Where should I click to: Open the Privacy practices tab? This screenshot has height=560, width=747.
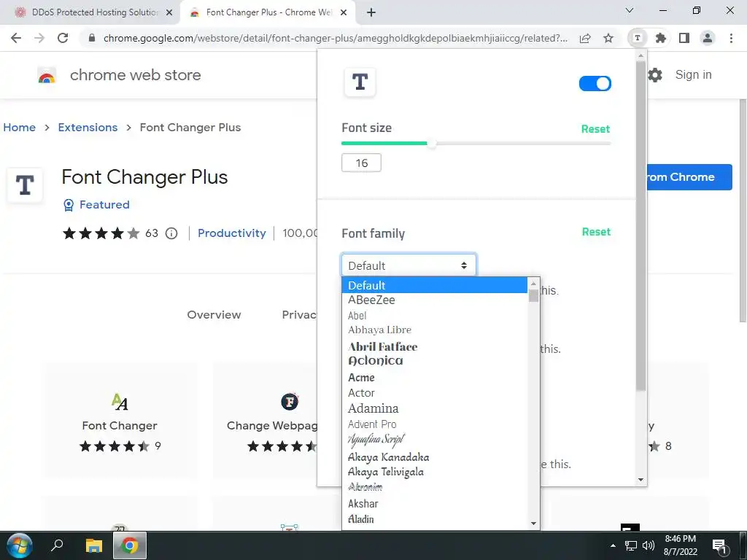[x=299, y=315]
